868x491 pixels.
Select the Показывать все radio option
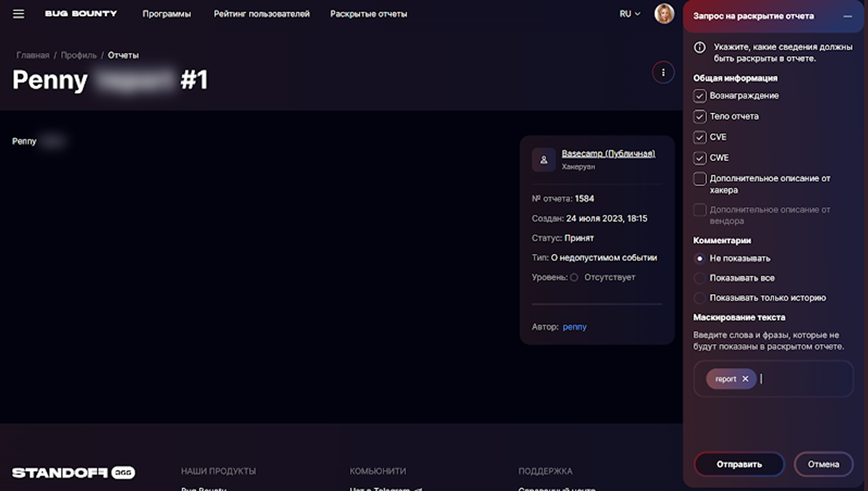tap(700, 278)
